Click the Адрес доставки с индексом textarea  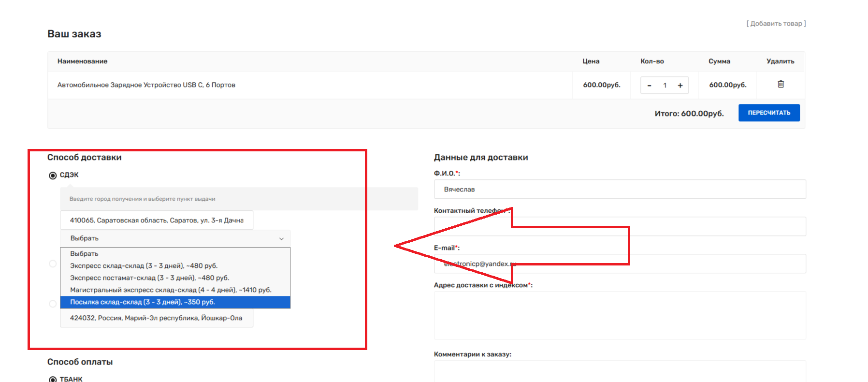[619, 315]
